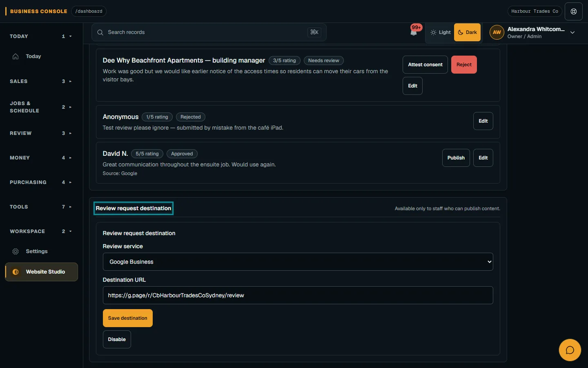Click the Website Studio globe icon
This screenshot has width=588, height=368.
click(x=16, y=272)
